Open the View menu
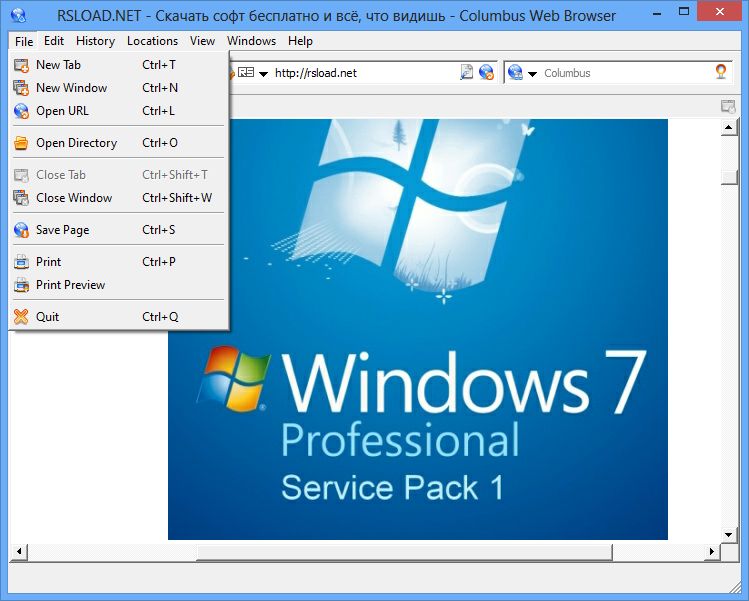The height and width of the screenshot is (601, 749). click(202, 41)
